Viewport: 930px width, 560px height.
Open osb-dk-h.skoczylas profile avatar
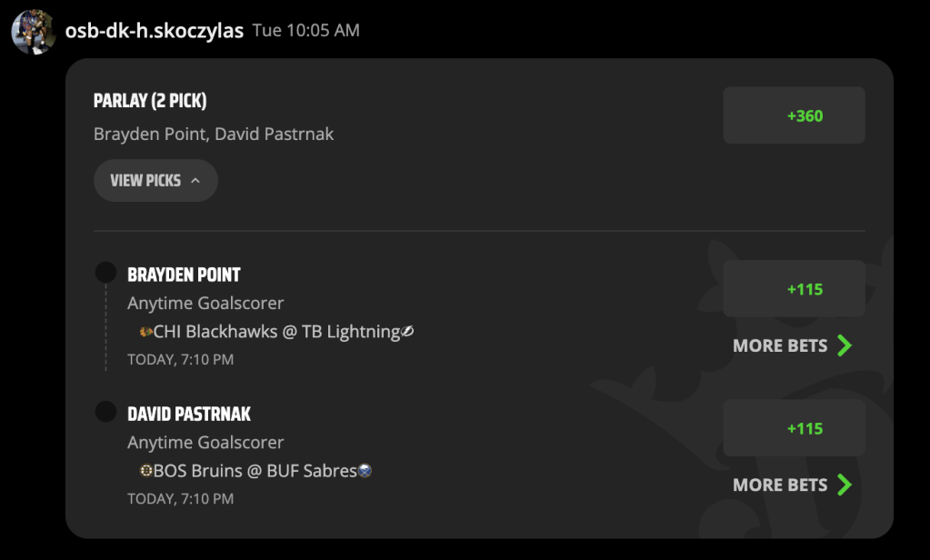tap(34, 32)
